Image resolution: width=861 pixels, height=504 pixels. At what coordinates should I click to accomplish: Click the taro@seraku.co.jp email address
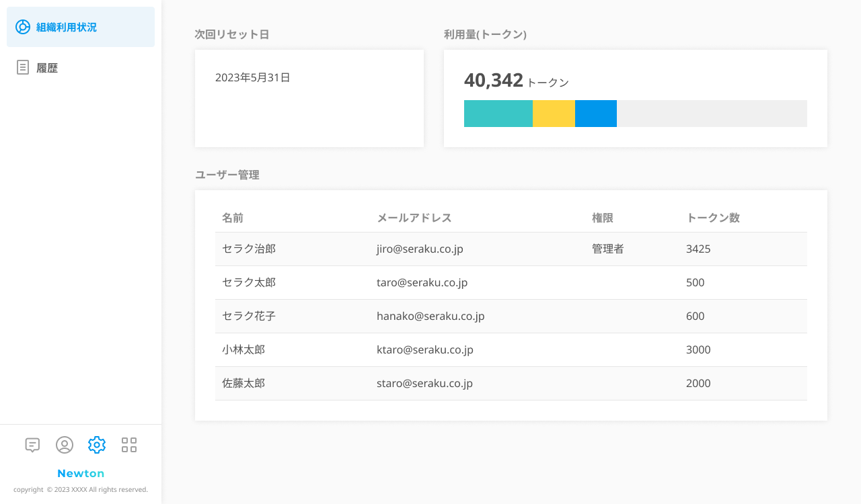[x=422, y=282]
